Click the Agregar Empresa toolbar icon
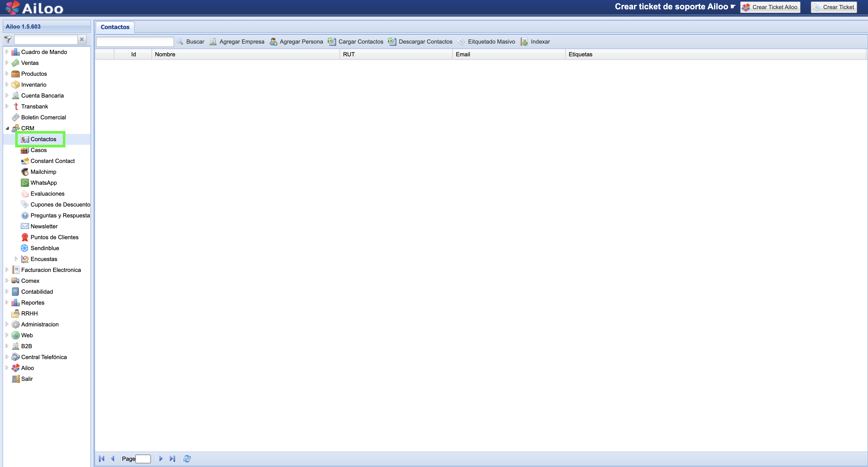 213,42
